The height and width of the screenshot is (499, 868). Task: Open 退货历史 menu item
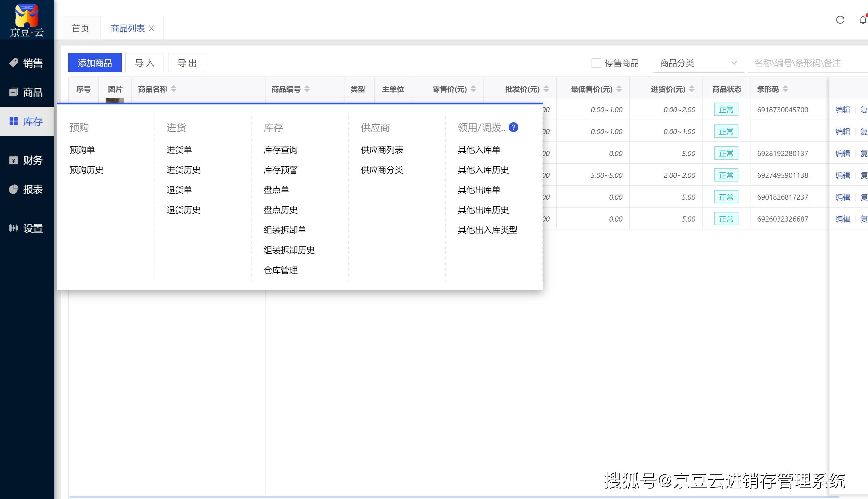(183, 210)
